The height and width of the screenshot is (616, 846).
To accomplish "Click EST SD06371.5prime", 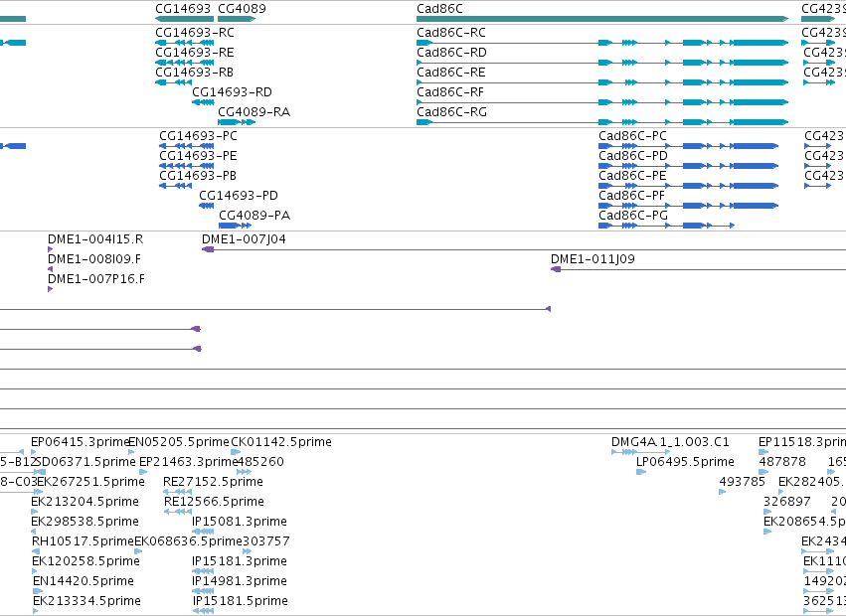I will click(x=85, y=462).
